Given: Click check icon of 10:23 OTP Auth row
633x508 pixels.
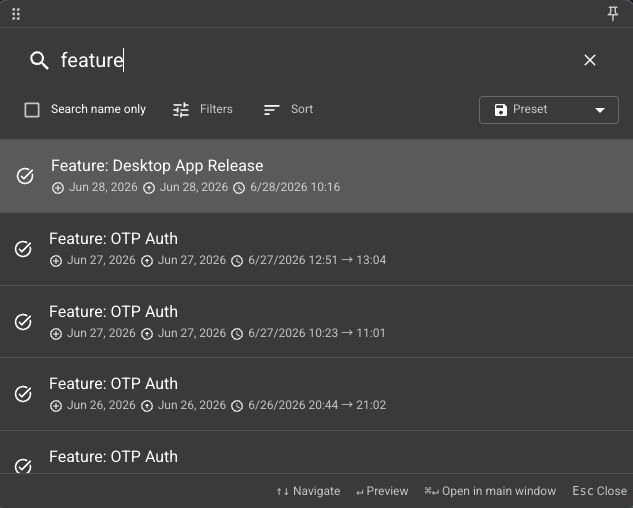Looking at the screenshot, I should pyautogui.click(x=23, y=322).
